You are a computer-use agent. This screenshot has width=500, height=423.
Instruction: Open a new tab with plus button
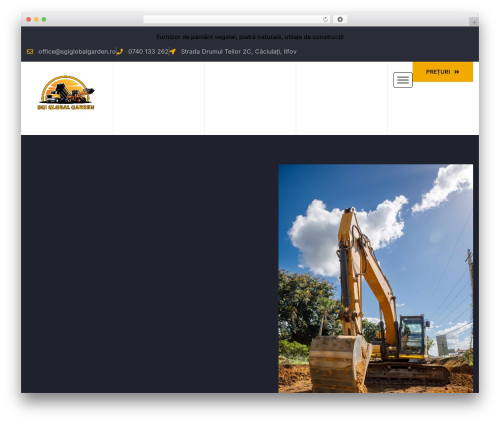pyautogui.click(x=474, y=22)
